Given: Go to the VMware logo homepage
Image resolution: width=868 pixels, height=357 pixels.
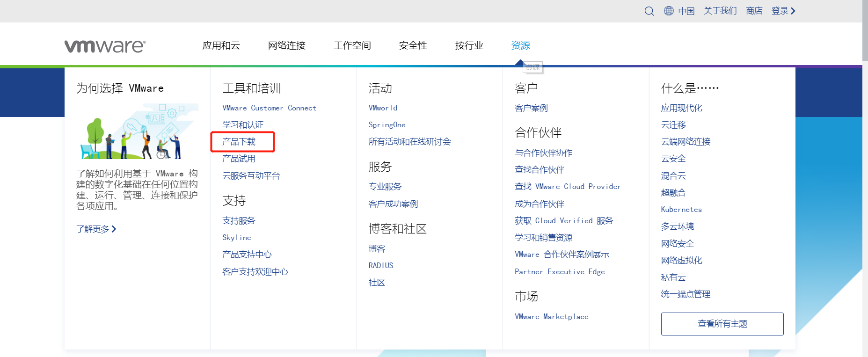Looking at the screenshot, I should (105, 46).
